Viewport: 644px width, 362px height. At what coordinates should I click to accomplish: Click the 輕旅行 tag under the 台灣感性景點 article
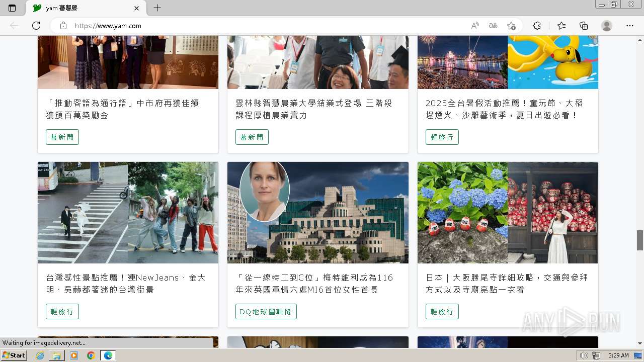[62, 312]
